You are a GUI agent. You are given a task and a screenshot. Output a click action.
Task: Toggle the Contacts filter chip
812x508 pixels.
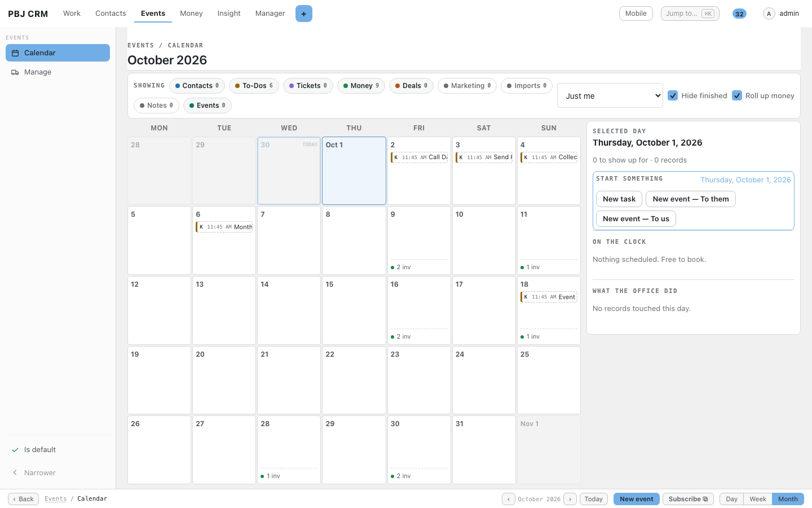click(197, 86)
